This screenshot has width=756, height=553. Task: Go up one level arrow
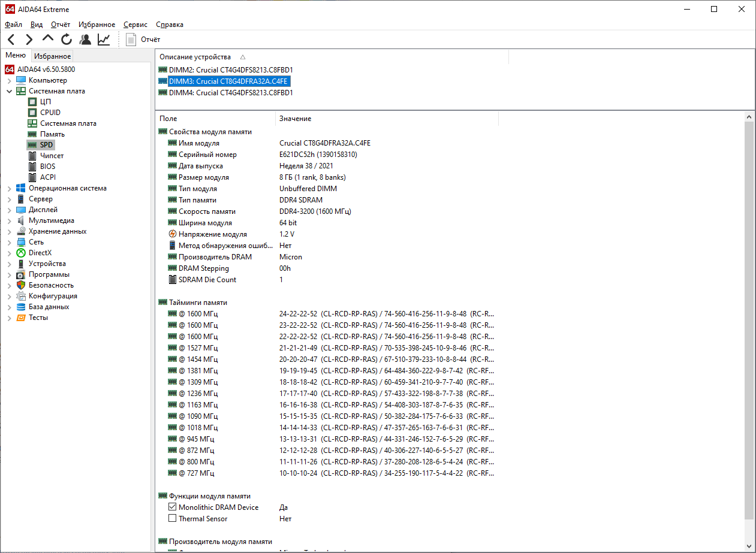(x=48, y=39)
